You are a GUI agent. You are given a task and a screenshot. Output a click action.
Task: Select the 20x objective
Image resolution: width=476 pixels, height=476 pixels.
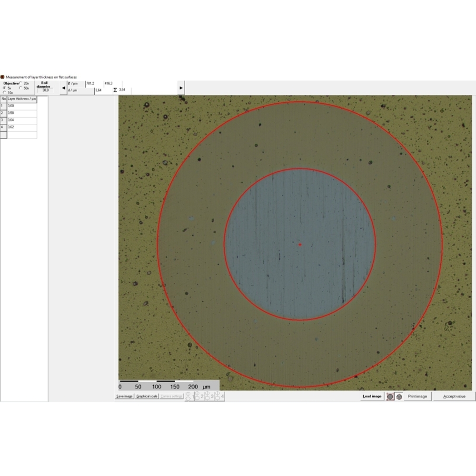point(21,82)
